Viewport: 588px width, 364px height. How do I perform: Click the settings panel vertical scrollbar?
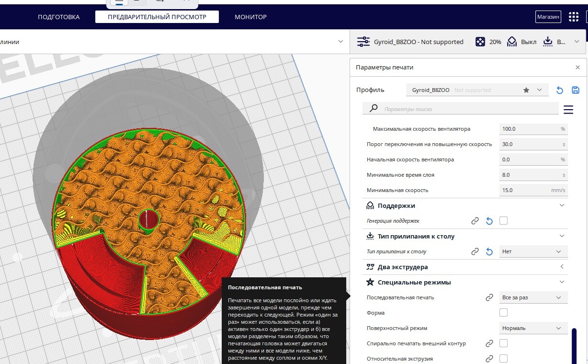(574, 345)
